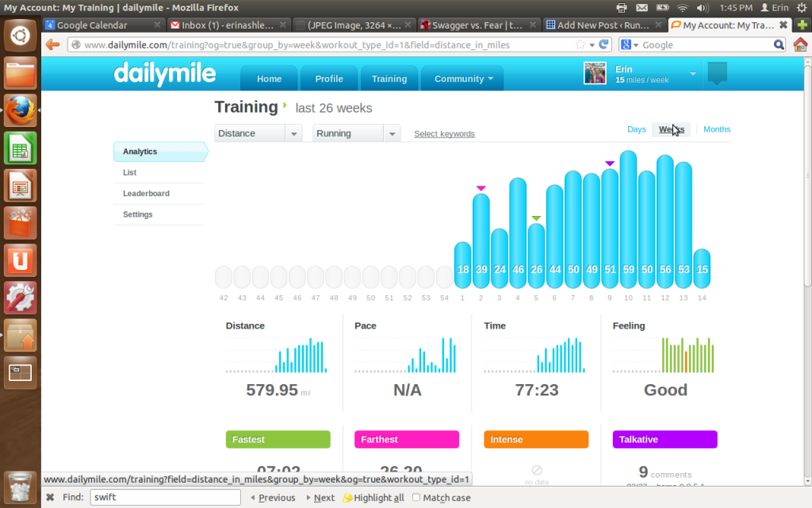Switch to the Add New Post tab
Image resolution: width=812 pixels, height=508 pixels.
tap(603, 25)
